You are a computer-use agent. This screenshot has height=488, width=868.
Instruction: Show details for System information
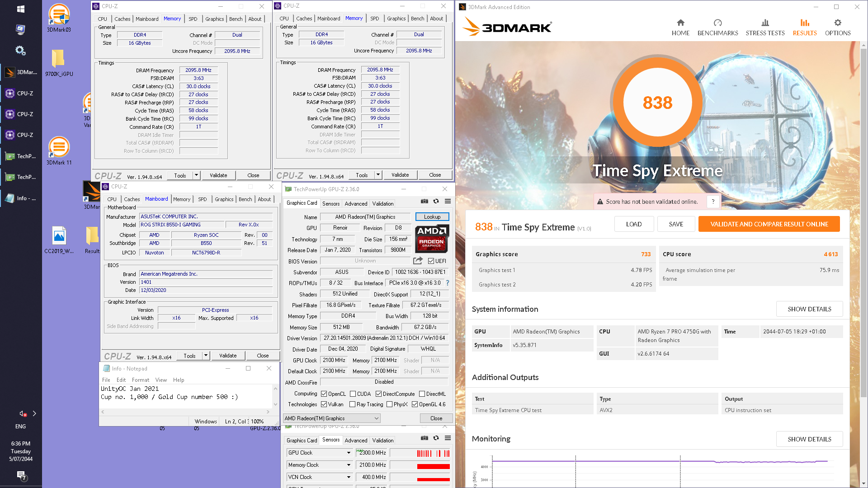tap(809, 309)
